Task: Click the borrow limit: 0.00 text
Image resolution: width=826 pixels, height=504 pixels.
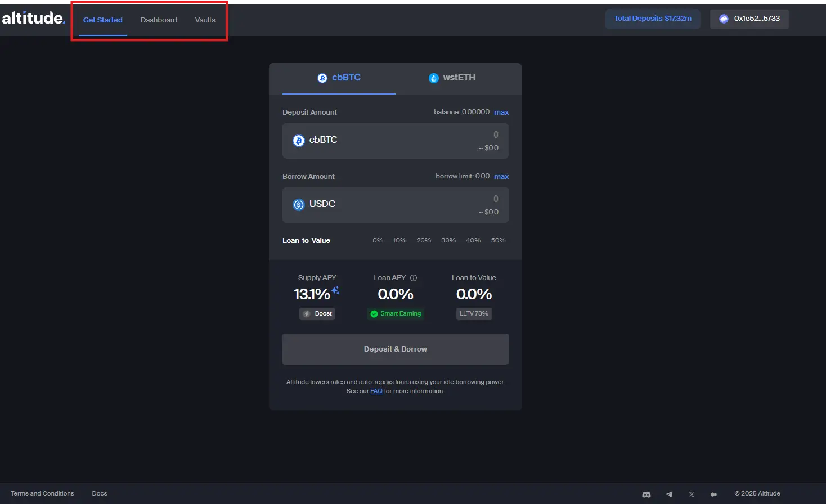Action: pos(463,176)
